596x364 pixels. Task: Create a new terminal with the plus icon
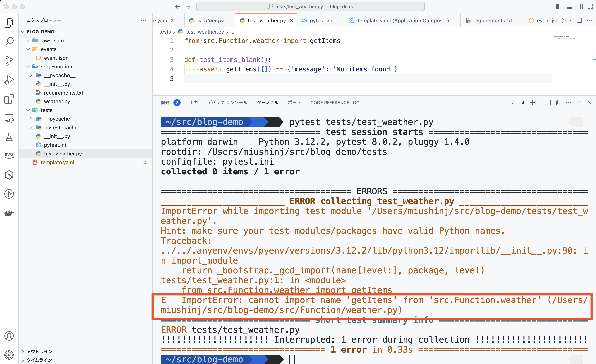tap(532, 103)
